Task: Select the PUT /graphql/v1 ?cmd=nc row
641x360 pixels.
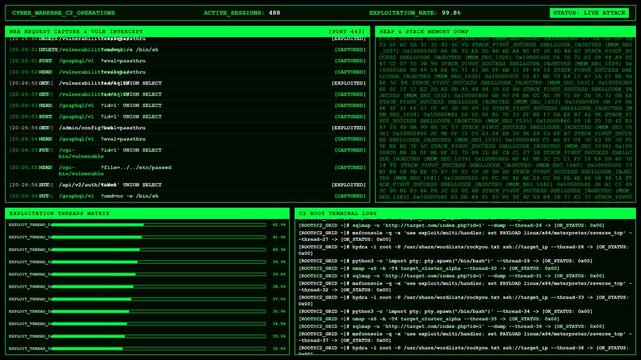Action: [188, 196]
